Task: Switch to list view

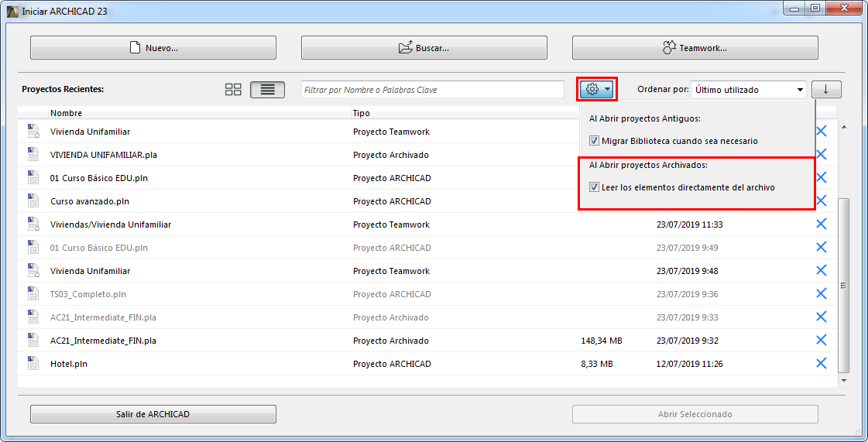Action: (267, 89)
